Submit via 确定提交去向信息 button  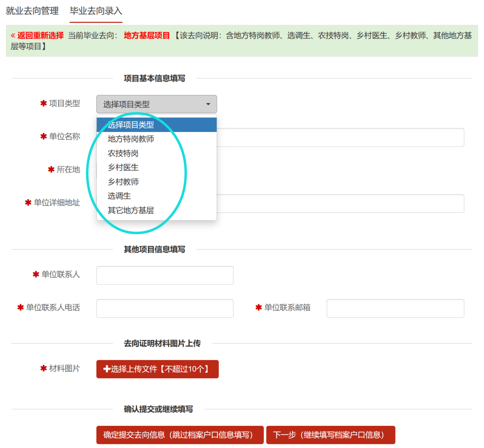[x=180, y=435]
